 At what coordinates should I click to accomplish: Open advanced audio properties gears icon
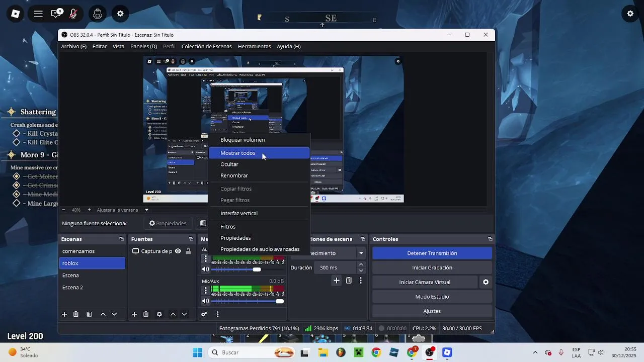click(x=204, y=314)
